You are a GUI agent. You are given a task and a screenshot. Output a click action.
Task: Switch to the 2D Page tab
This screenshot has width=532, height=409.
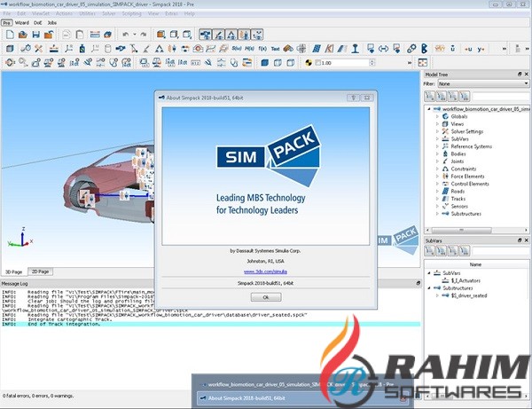[40, 271]
